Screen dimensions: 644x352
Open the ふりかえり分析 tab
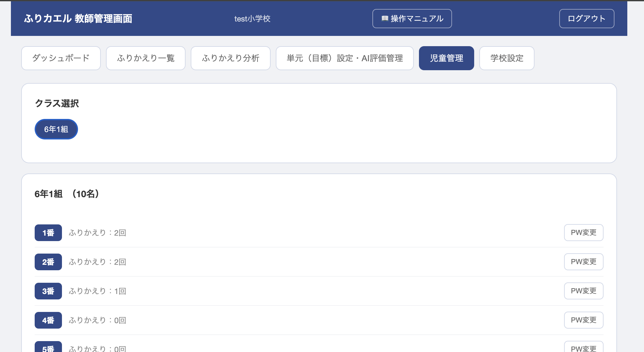[231, 58]
